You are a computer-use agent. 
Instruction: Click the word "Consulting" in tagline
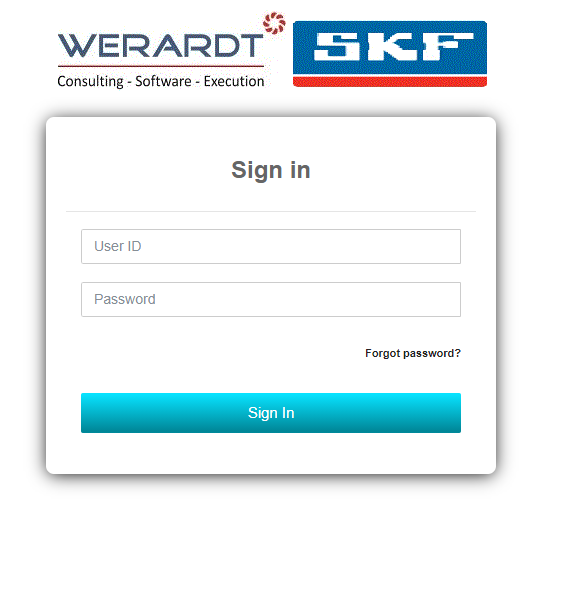[x=90, y=81]
